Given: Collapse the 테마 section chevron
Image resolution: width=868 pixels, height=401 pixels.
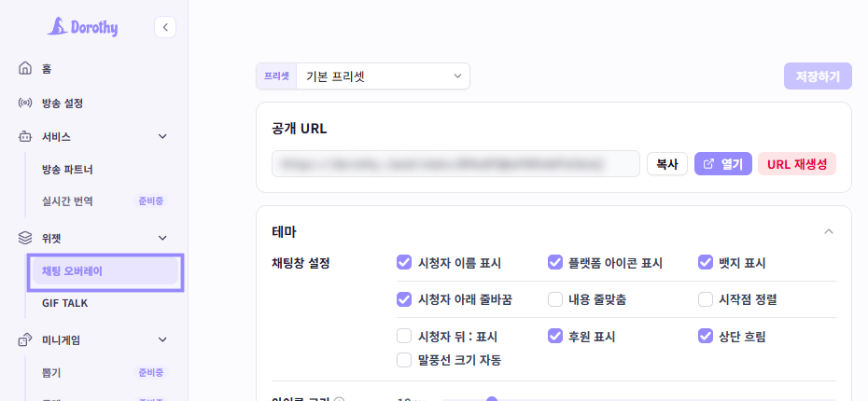Looking at the screenshot, I should 828,232.
